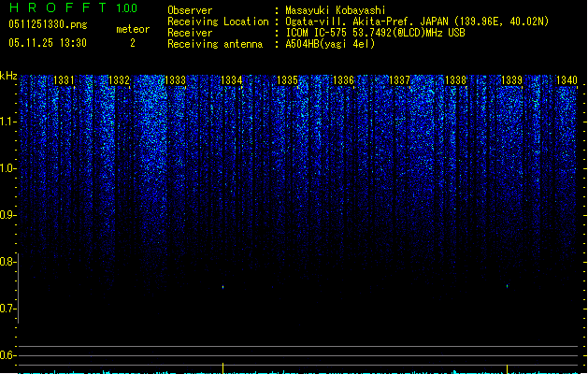The image size is (588, 374).
Task: Click the meteor echo dot near 1334
Action: pyautogui.click(x=223, y=287)
